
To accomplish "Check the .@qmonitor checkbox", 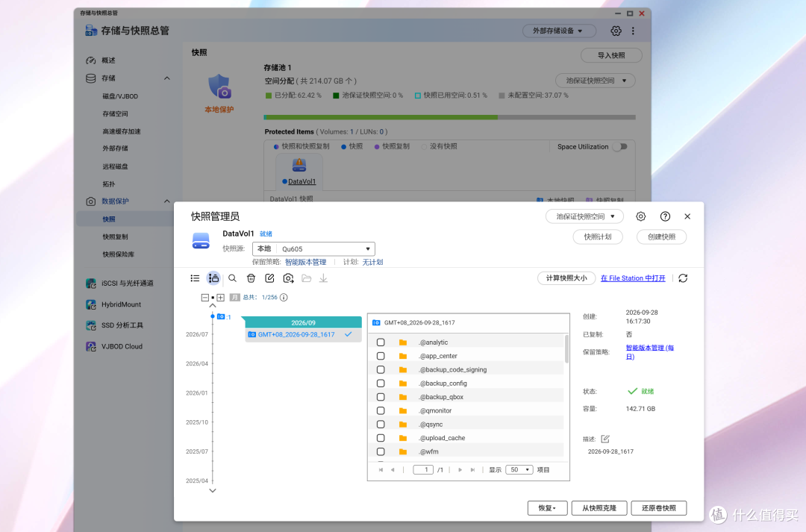I will tap(381, 410).
